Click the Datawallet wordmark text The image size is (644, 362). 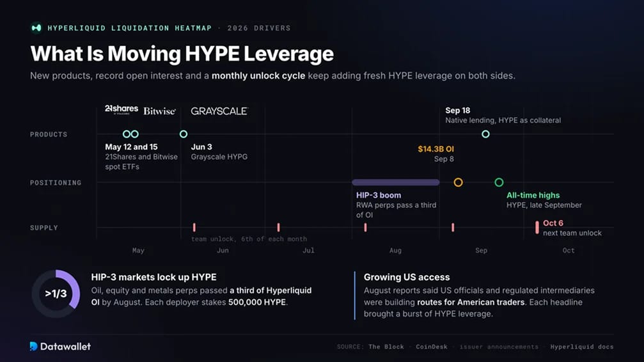click(x=65, y=347)
